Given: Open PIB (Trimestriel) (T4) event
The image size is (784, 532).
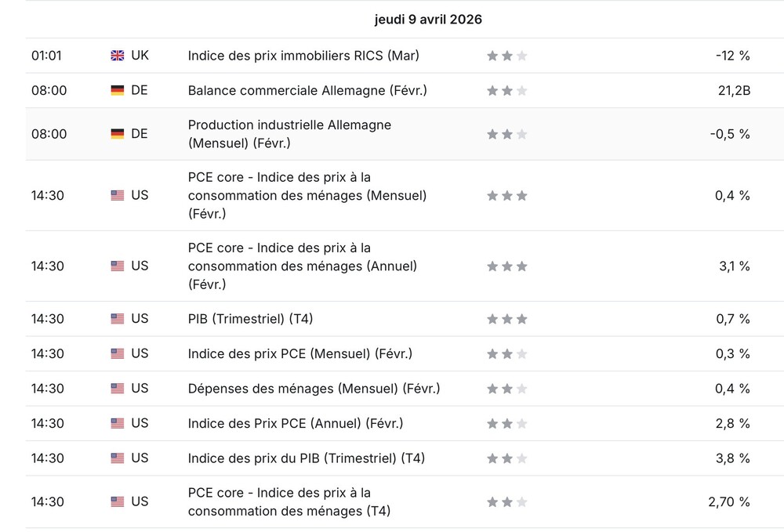Looking at the screenshot, I should [x=251, y=319].
